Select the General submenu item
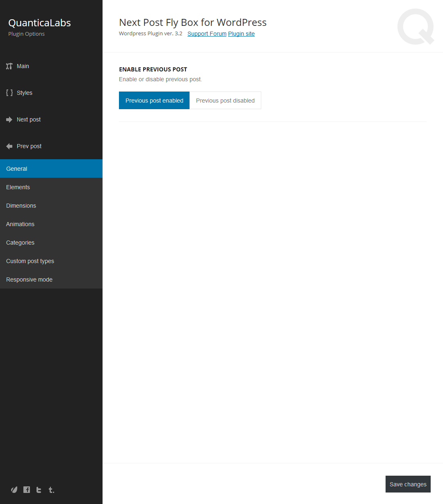 [51, 169]
